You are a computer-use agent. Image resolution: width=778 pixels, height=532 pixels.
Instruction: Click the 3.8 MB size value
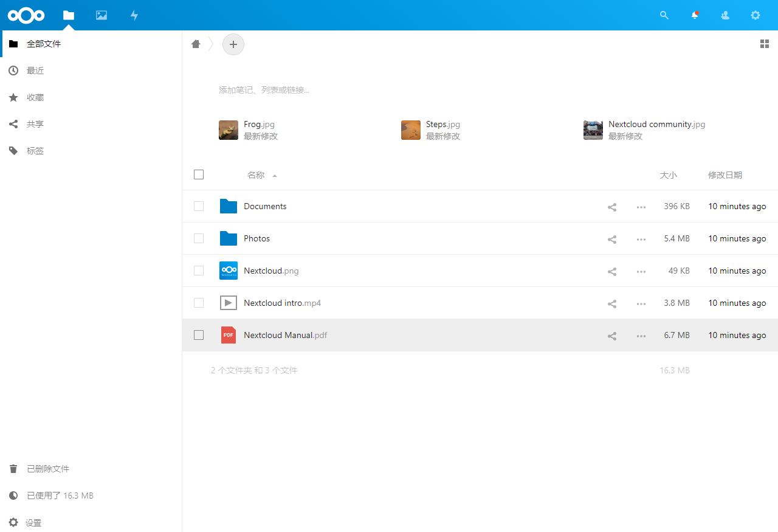click(676, 303)
